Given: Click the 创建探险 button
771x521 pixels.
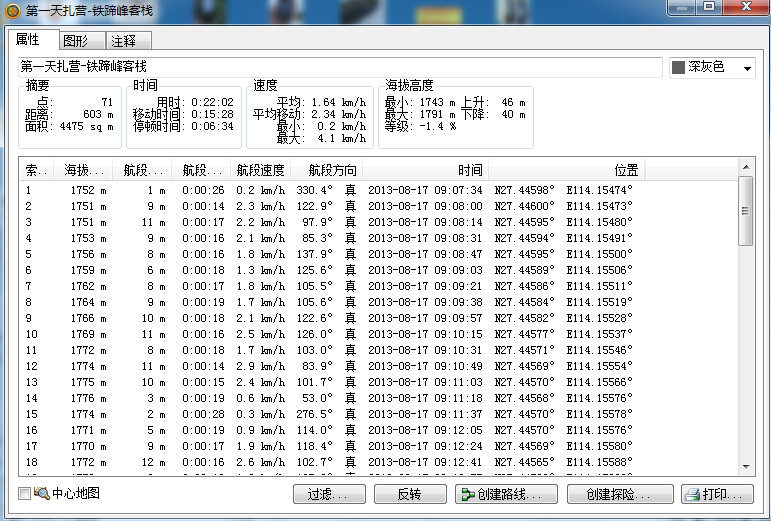Looking at the screenshot, I should (620, 494).
